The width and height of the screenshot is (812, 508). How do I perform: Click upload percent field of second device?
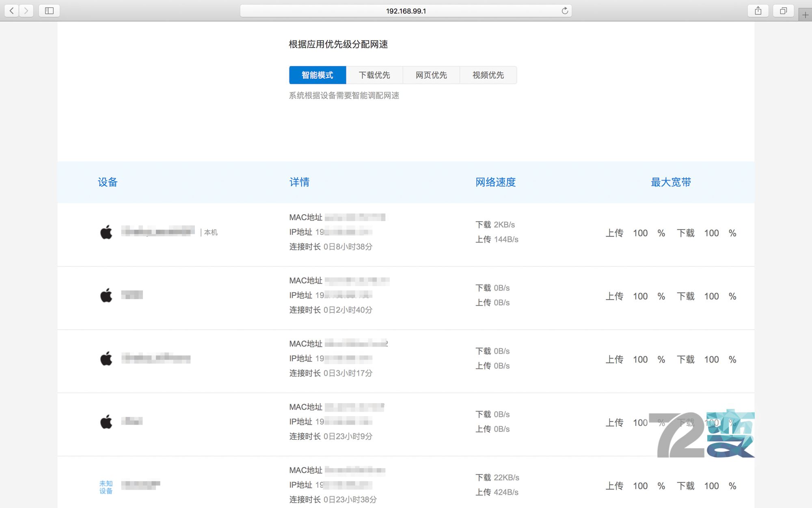(x=640, y=296)
